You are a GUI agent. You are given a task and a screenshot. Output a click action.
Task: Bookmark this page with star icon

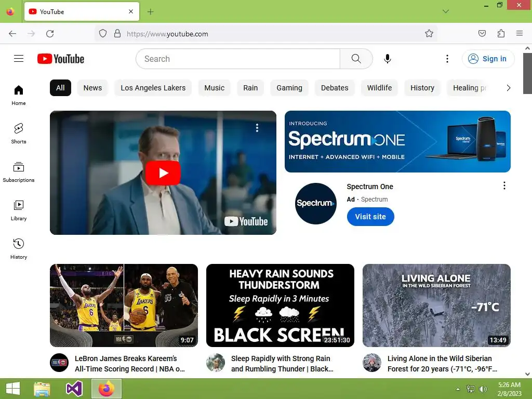(429, 34)
